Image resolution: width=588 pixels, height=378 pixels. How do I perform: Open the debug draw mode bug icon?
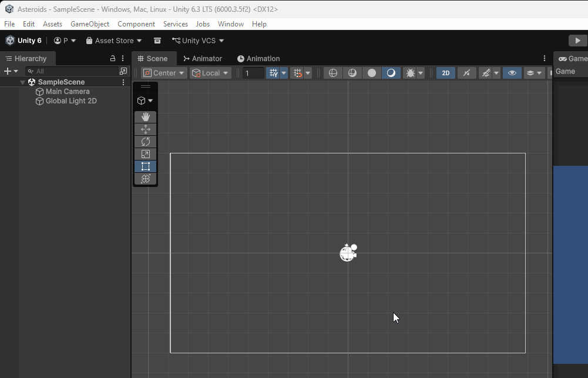click(410, 73)
